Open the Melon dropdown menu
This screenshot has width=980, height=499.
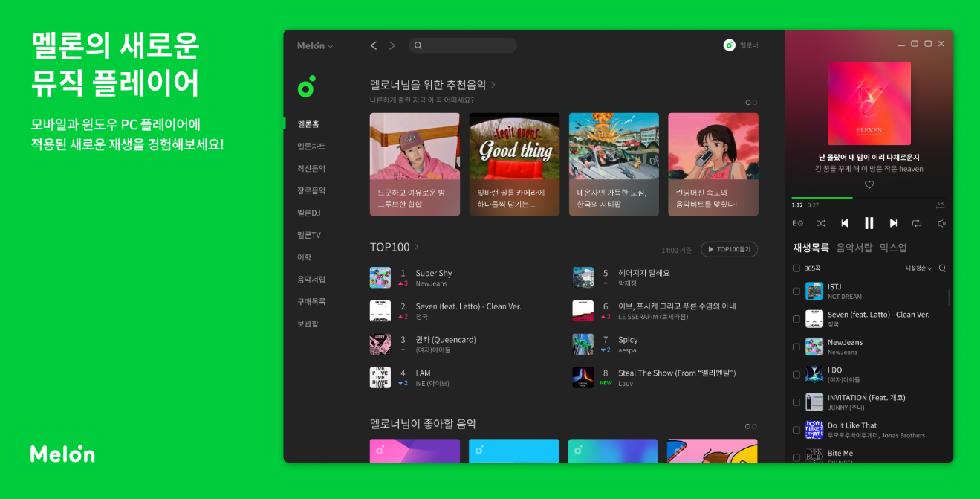pos(315,45)
